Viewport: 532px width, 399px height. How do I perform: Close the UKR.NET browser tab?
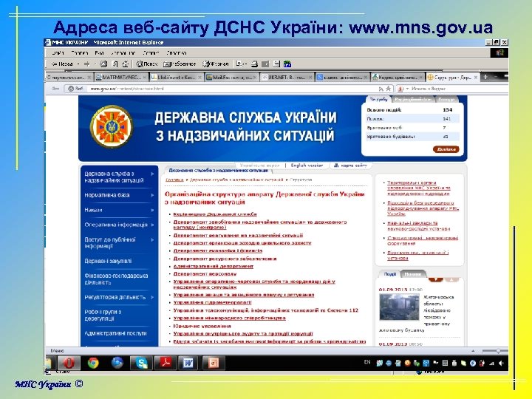tap(310, 78)
